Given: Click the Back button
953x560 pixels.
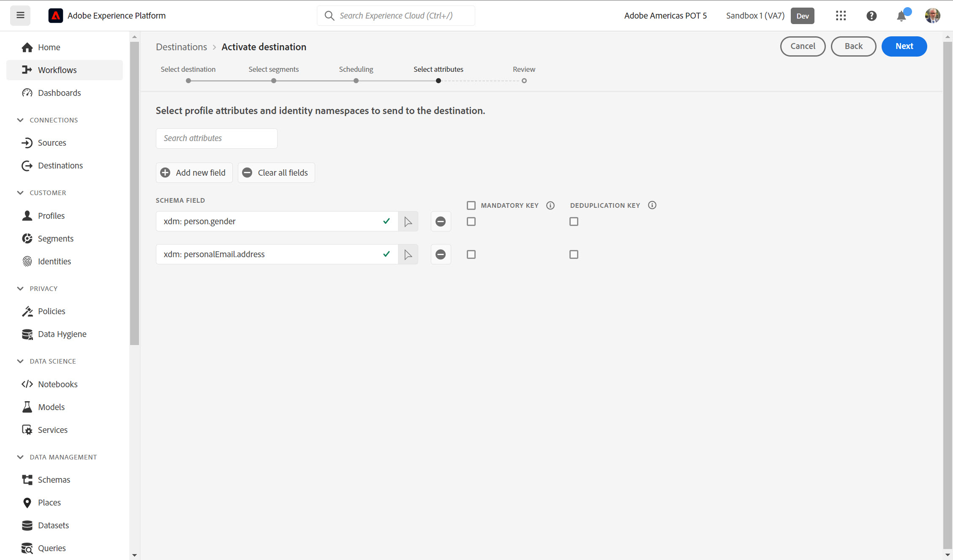Looking at the screenshot, I should click(854, 46).
